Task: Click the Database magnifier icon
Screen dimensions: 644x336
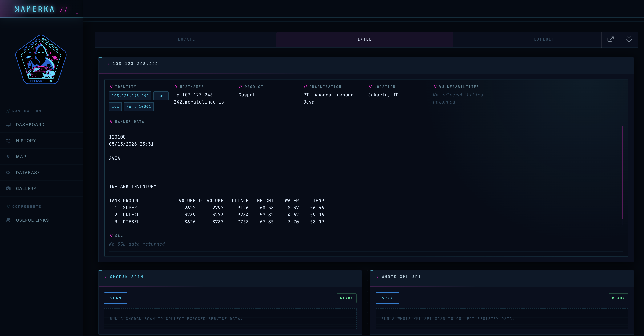Action: point(8,173)
